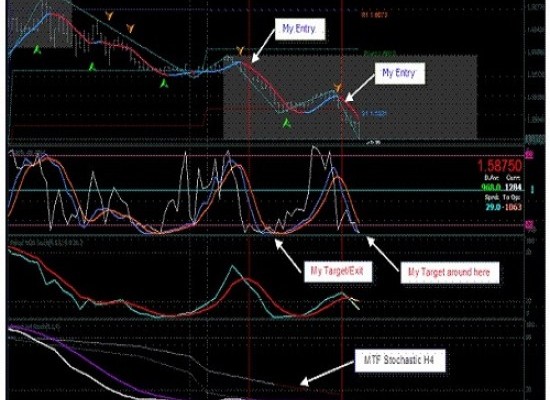Click the orange R1 resistance label at top
This screenshot has width=550, height=400.
coord(374,15)
